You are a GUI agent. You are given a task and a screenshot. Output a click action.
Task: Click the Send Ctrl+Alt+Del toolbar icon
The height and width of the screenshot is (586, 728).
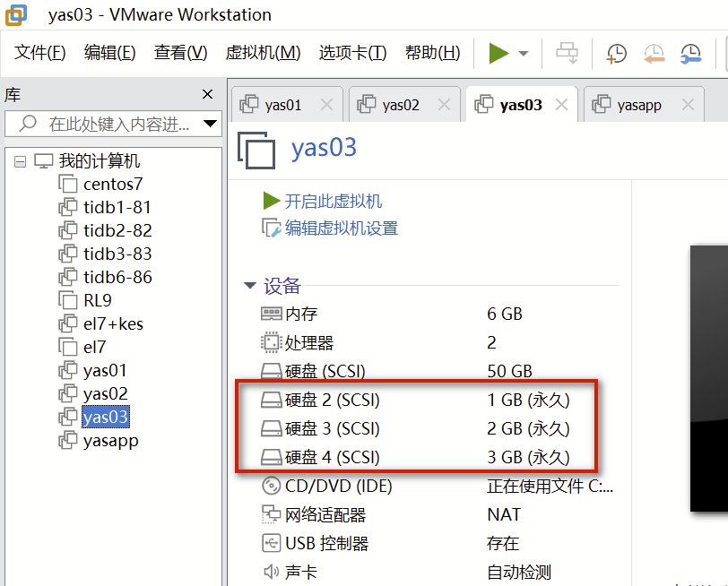click(x=567, y=53)
